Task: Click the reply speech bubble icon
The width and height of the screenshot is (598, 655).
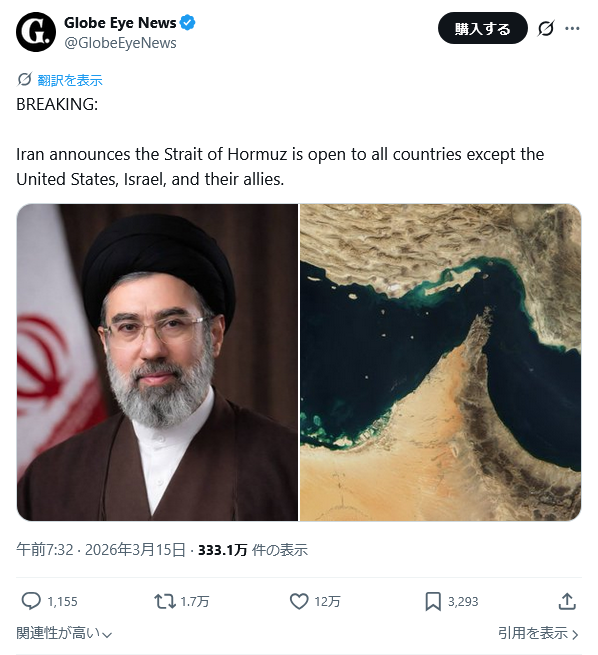Action: coord(31,602)
